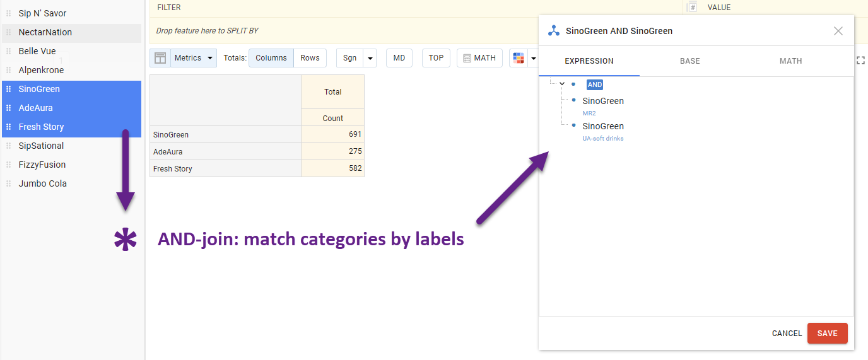Collapse the AND expression tree node
Viewport: 868px width, 360px height.
561,84
